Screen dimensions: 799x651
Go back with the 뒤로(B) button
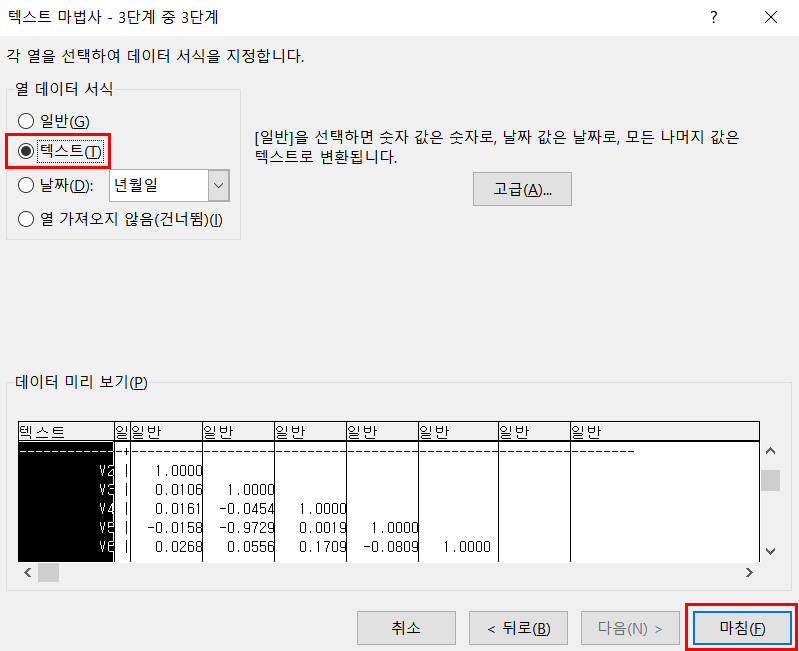point(518,628)
